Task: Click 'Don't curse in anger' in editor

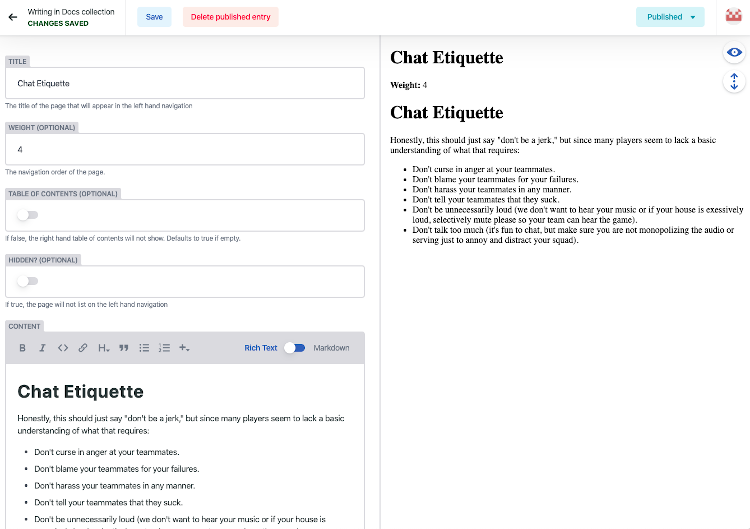Action: [x=107, y=452]
